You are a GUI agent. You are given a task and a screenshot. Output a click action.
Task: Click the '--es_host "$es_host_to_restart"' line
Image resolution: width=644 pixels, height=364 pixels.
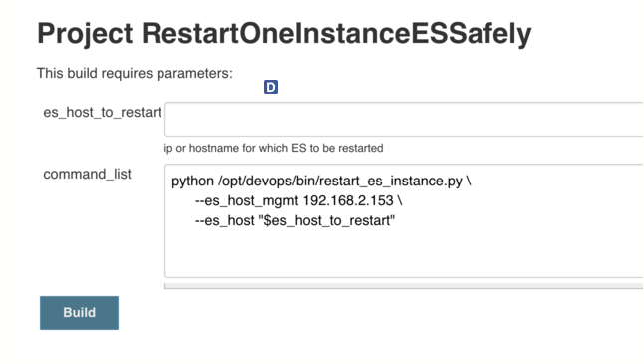(x=295, y=221)
